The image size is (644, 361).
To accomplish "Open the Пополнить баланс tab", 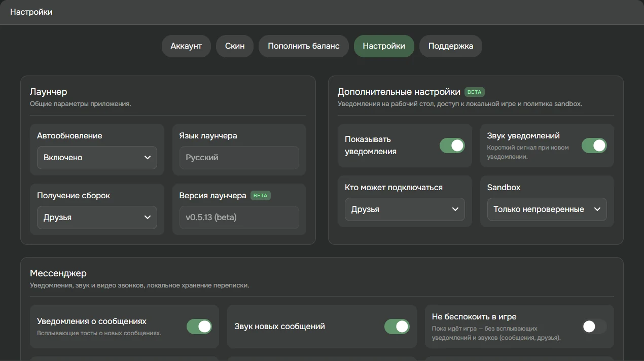I will click(304, 46).
